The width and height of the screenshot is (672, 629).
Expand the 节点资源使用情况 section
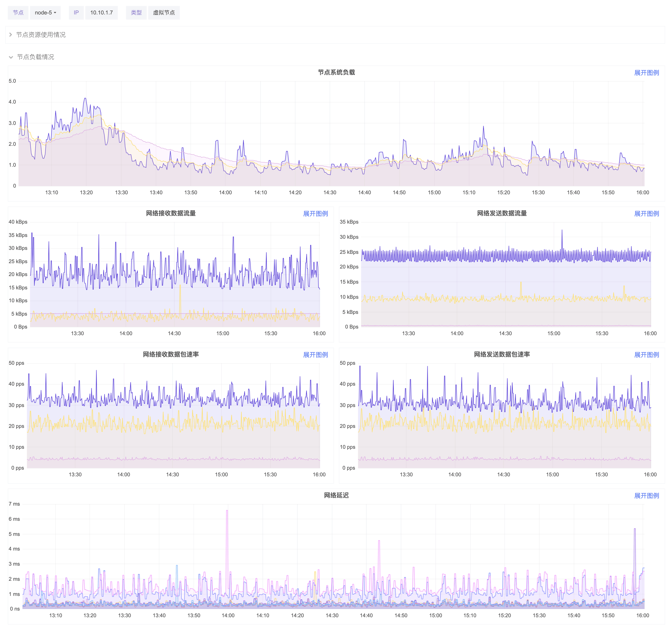coord(41,35)
